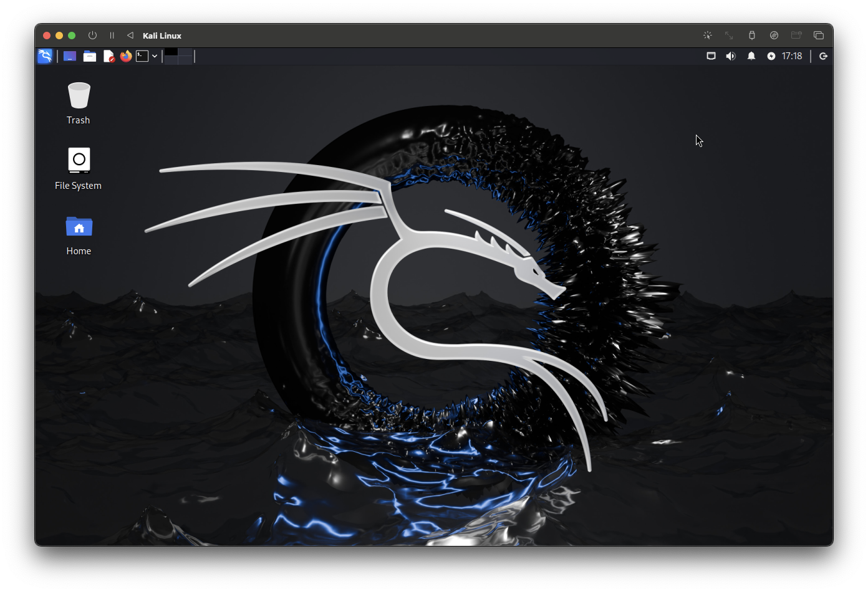Expand the terminal launcher dropdown arrow
Screen dimensions: 868x592
(155, 56)
